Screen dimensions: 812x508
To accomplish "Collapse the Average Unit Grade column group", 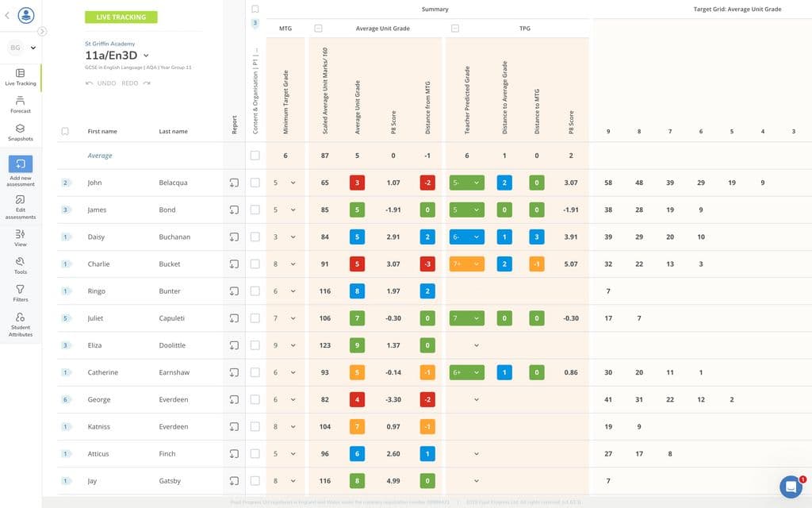I will (318, 29).
